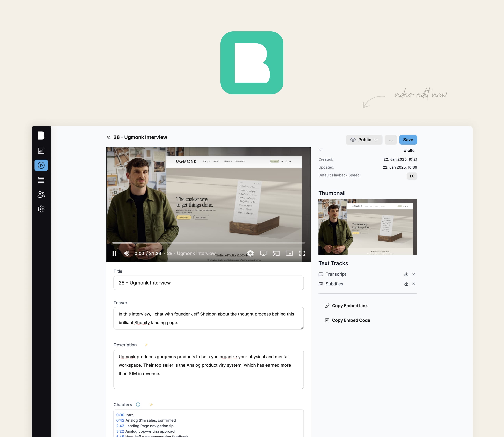This screenshot has width=504, height=437.
Task: Click the 0:00 / 31:26 time display
Action: tap(148, 253)
